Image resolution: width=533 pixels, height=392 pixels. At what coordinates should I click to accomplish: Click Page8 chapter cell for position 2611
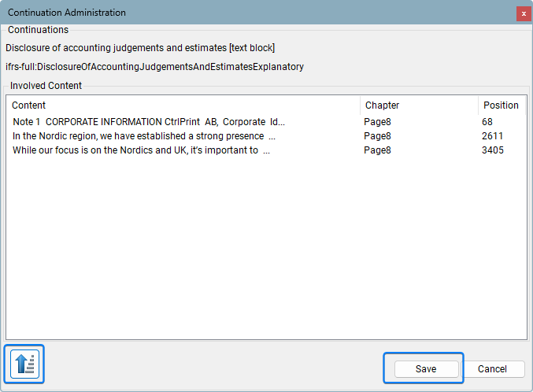[377, 136]
